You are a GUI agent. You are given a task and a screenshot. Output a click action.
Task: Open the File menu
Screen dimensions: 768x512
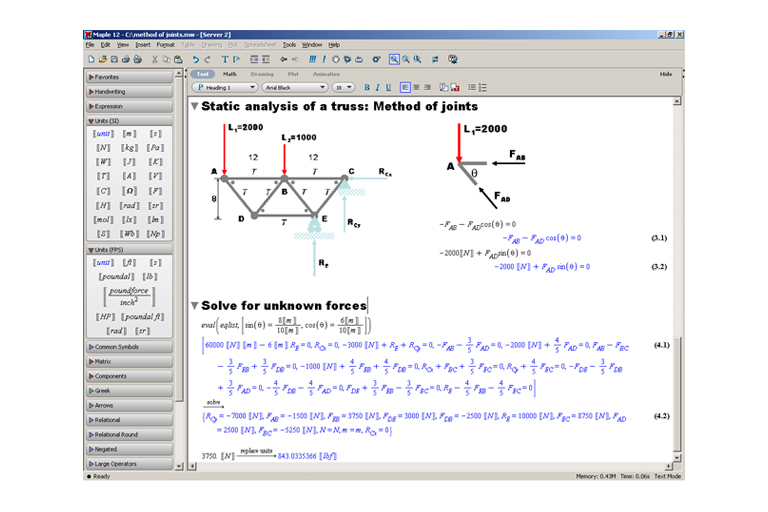[x=90, y=45]
